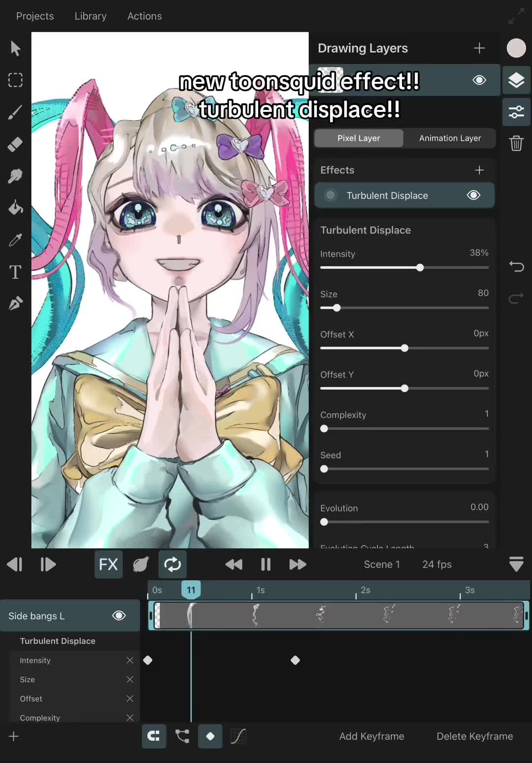Screen dimensions: 532x763
Task: Adjust the Intensity slider
Action: pos(420,268)
